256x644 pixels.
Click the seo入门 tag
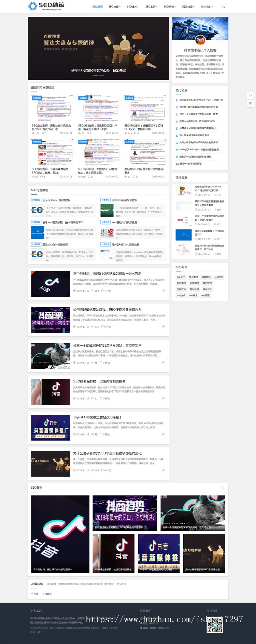[x=181, y=277]
